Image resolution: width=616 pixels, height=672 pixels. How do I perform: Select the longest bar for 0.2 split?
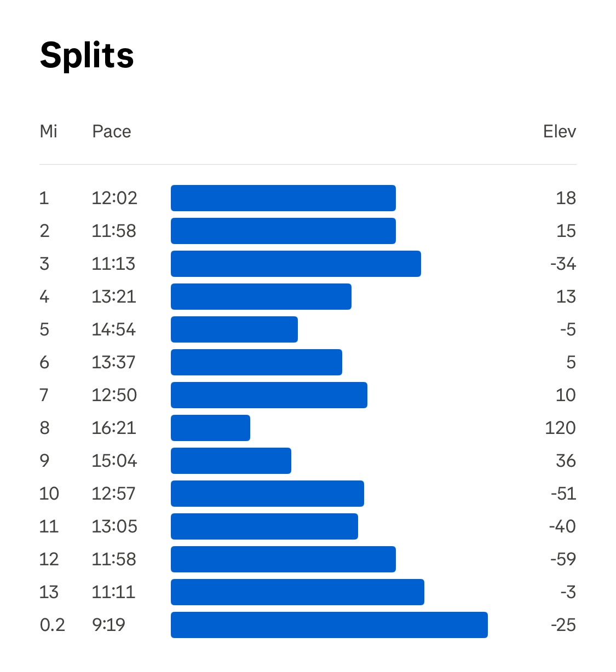pos(329,625)
